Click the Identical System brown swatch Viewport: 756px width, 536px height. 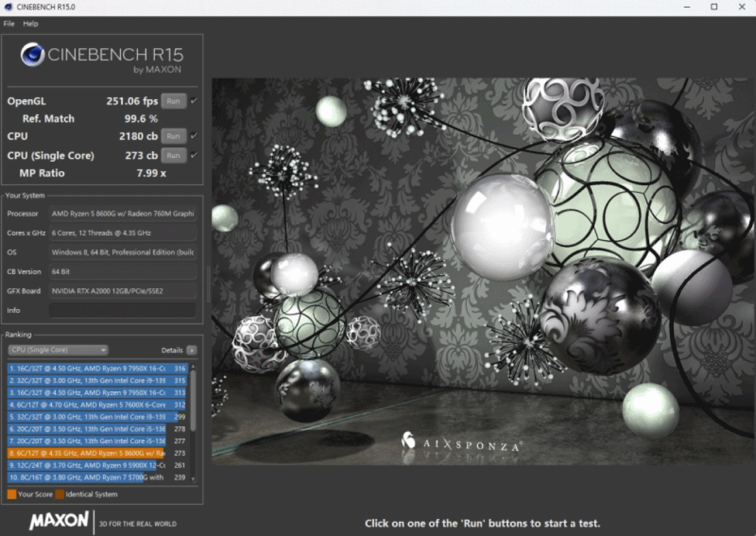[60, 494]
